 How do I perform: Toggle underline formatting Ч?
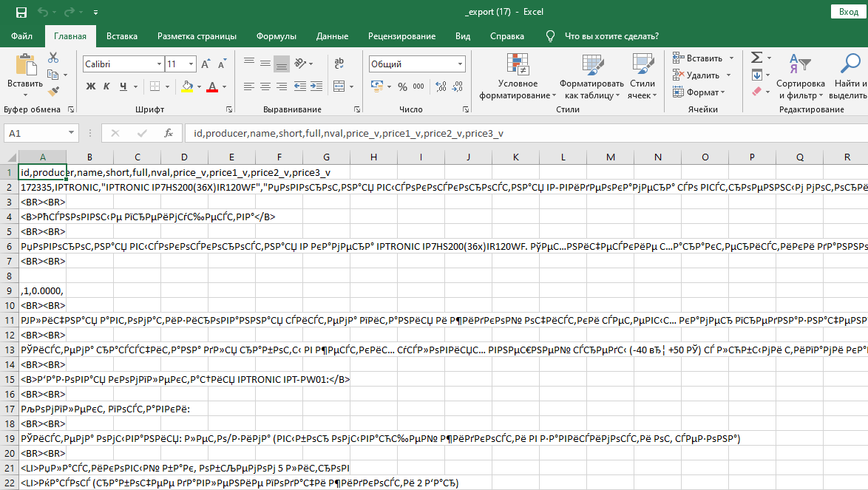(x=123, y=86)
